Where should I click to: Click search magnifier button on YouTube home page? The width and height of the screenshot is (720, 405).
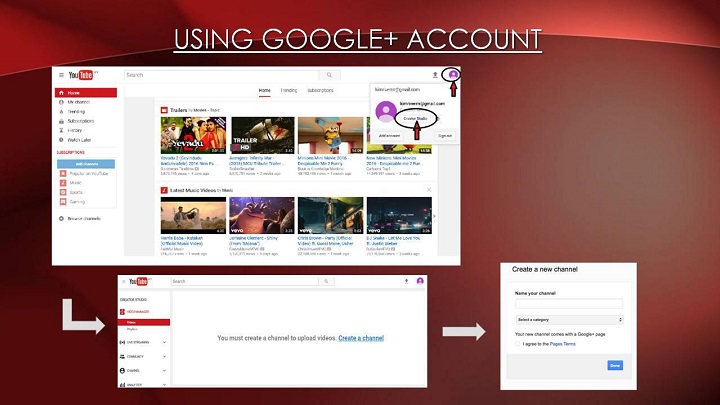point(329,75)
